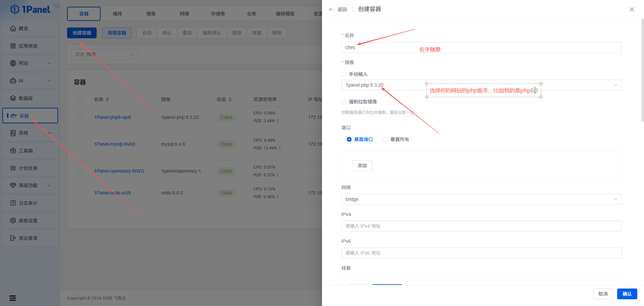Viewport: 644px width, 306px height.
Task: Click the 添加 port button
Action: coord(362,166)
